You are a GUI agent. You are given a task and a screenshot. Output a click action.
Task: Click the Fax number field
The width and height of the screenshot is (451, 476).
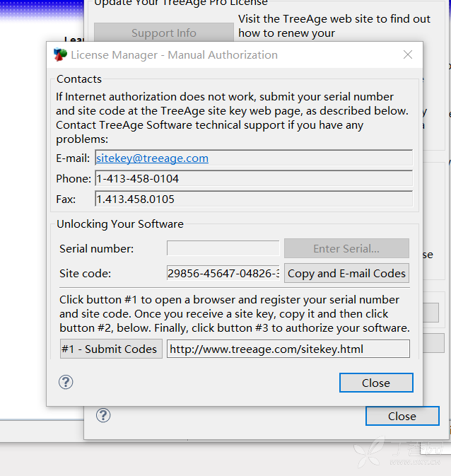pos(253,199)
